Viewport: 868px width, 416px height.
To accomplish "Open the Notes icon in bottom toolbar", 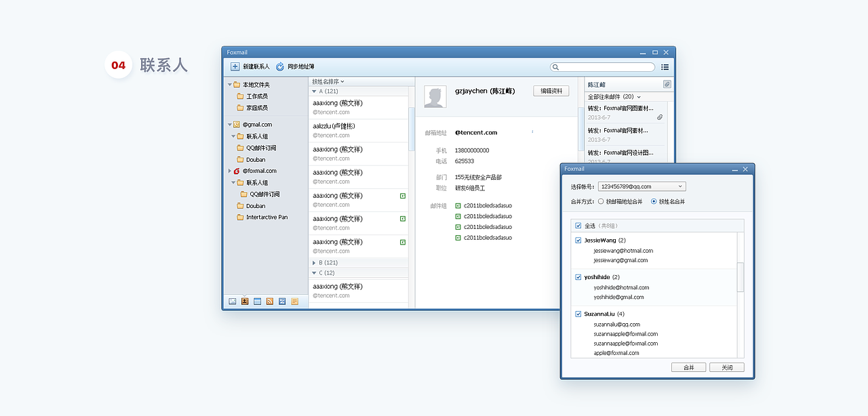I will 294,301.
